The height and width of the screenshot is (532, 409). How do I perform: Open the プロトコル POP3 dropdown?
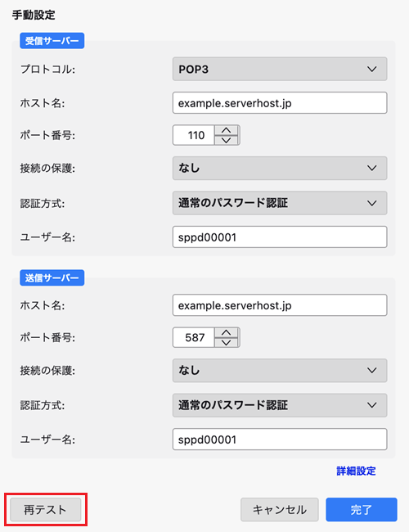pyautogui.click(x=280, y=69)
